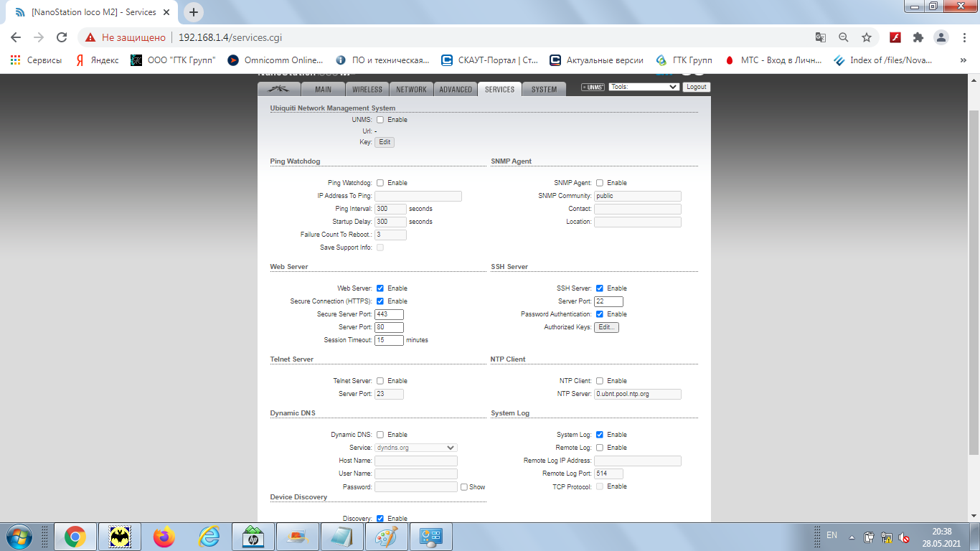Open the HP application on the taskbar
980x551 pixels.
(x=253, y=536)
